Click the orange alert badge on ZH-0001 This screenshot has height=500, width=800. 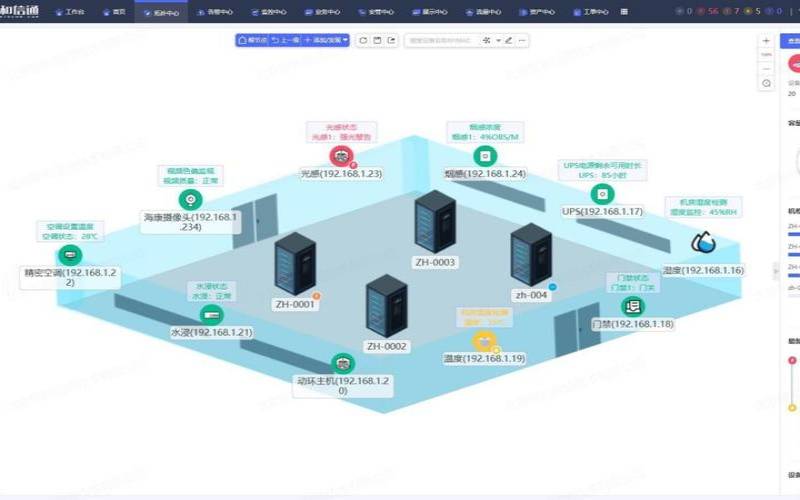click(x=316, y=296)
